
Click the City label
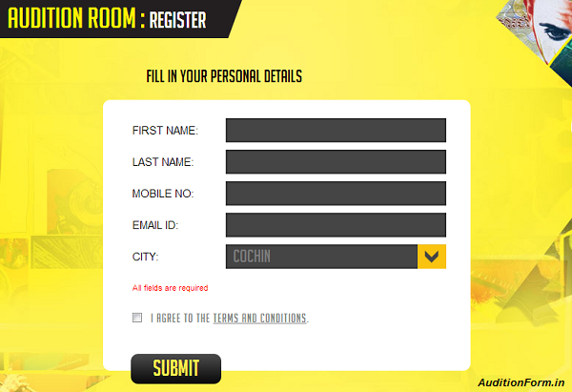coord(145,257)
